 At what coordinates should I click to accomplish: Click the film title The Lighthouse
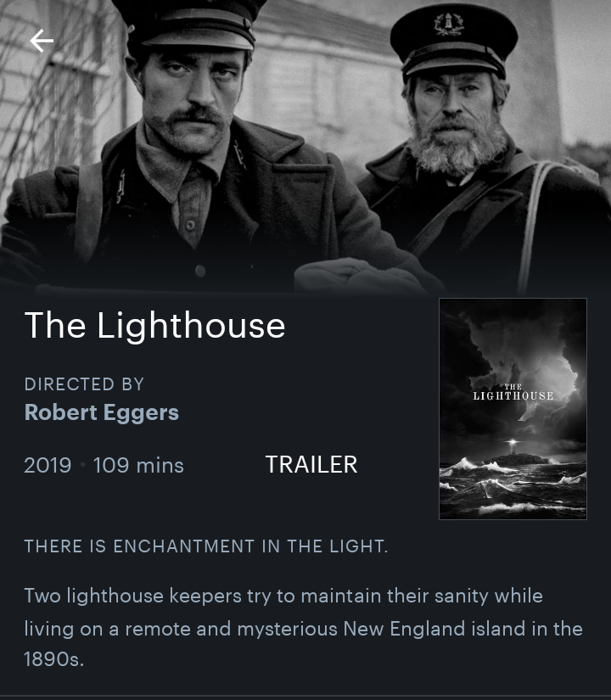pos(154,326)
